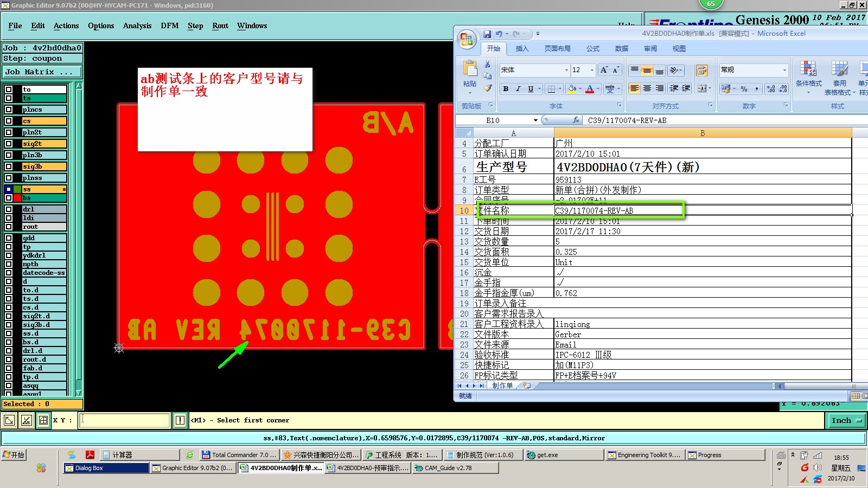Click the Copy icon in Excel clipboard group

tap(488, 76)
